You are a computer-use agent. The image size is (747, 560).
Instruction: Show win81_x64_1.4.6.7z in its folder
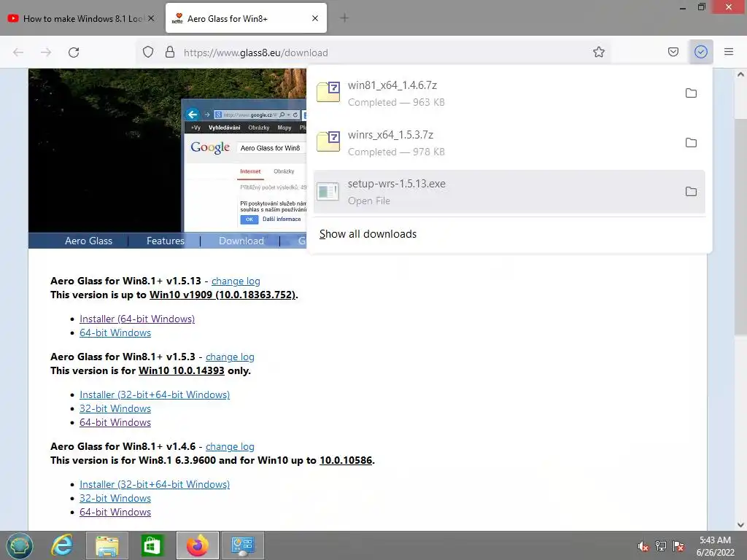click(x=691, y=93)
